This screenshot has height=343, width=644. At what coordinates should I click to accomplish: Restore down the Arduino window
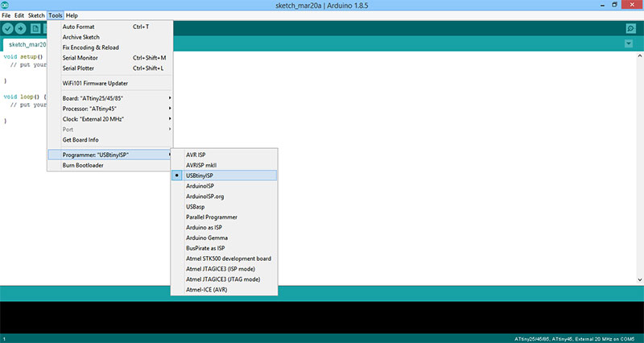coord(614,5)
